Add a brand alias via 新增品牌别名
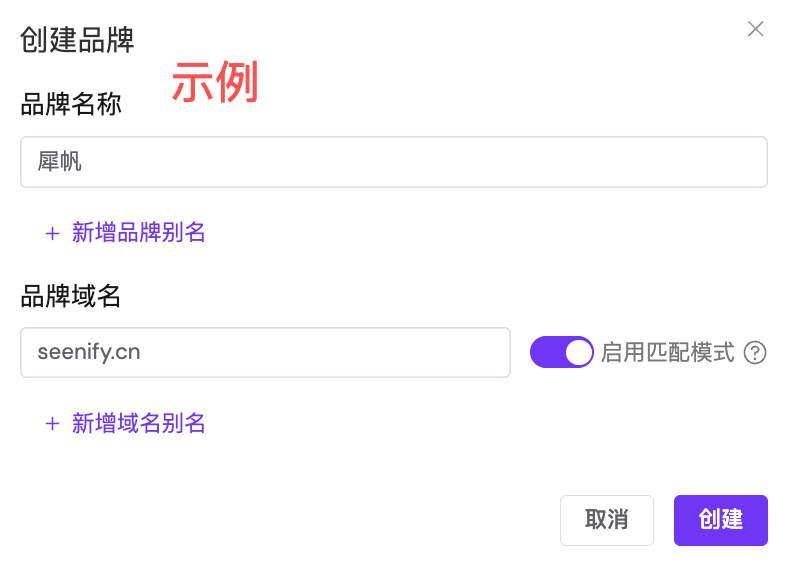Image resolution: width=786 pixels, height=566 pixels. point(138,233)
